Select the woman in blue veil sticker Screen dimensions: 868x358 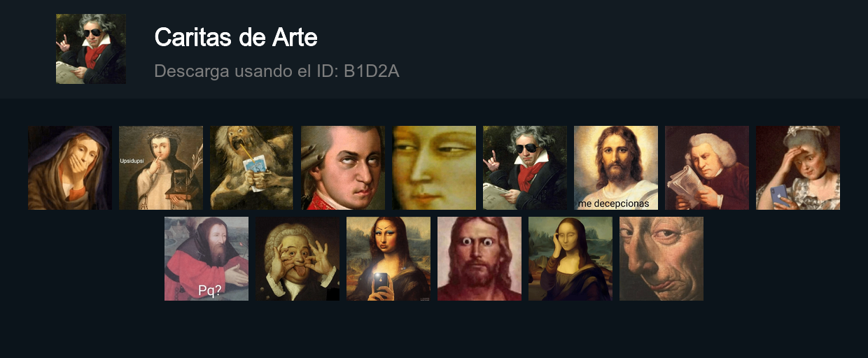coord(70,168)
